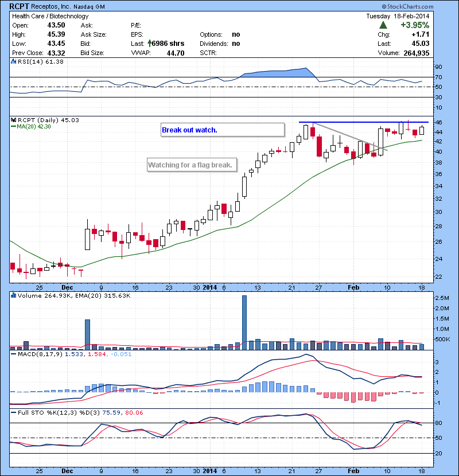Click the Last value 45.03 in header
The width and height of the screenshot is (459, 476).
coord(421,44)
